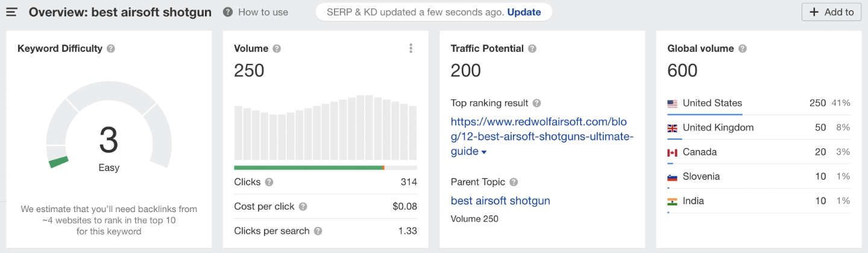Screen dimensions: 868x253
Task: Show Traffic Potential help tooltip icon
Action: click(532, 49)
